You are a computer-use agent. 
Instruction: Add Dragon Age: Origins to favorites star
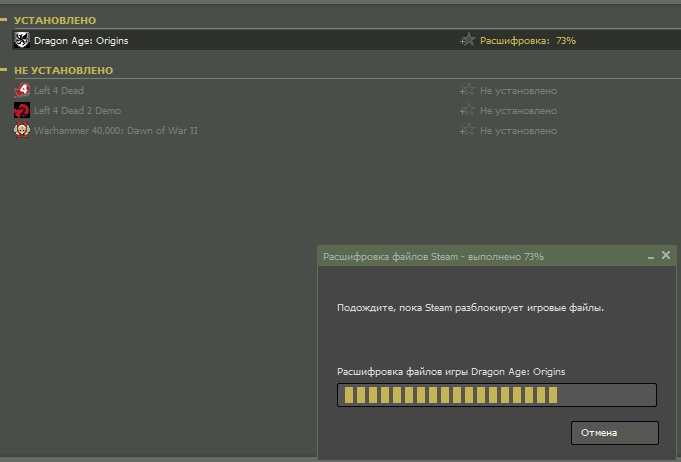[468, 40]
